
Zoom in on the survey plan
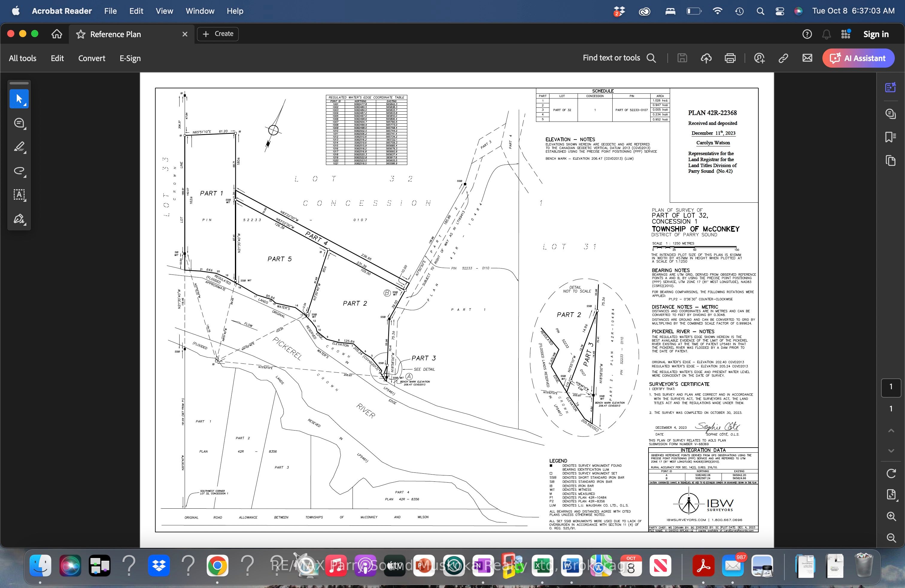pos(891,516)
